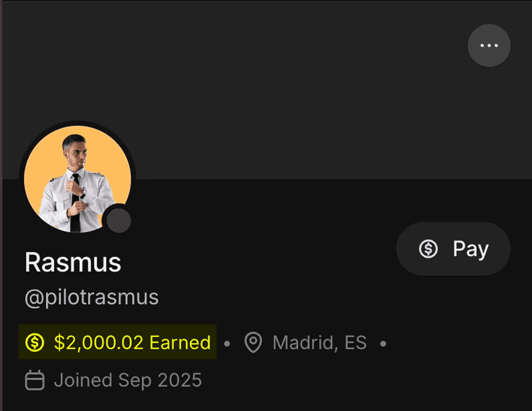Click the dollar coin icon in Pay button
Viewport: 532px width, 411px height.
point(428,249)
